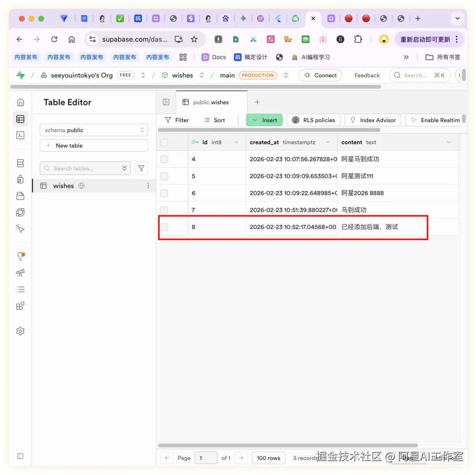Image resolution: width=476 pixels, height=475 pixels.
Task: Click the Feedback button
Action: coord(367,75)
